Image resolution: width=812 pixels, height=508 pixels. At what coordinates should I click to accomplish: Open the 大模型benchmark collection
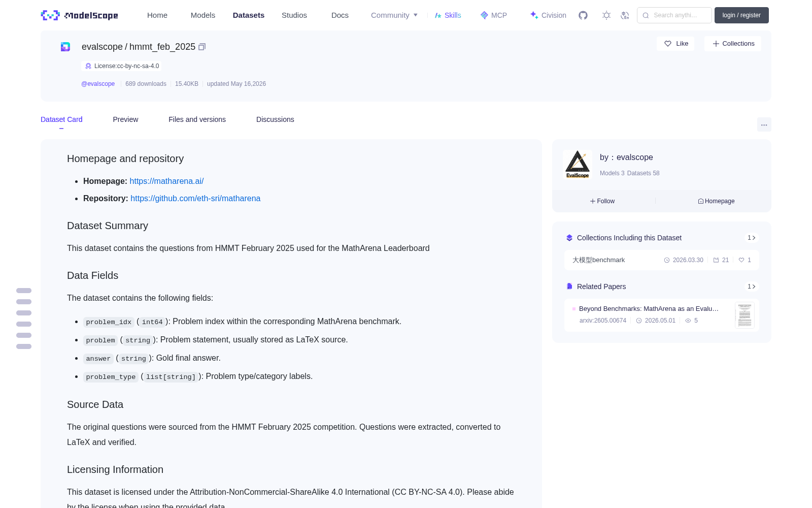coord(662,260)
